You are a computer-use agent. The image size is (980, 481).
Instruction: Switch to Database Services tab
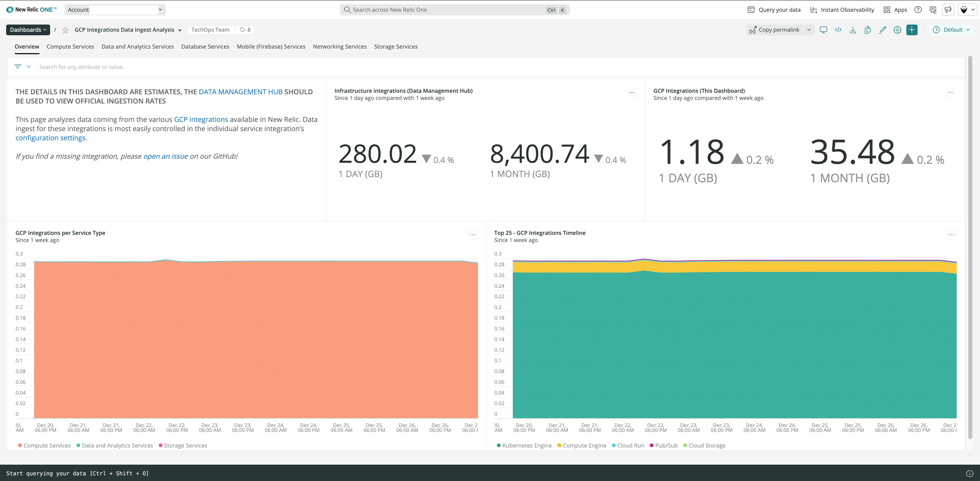tap(205, 47)
